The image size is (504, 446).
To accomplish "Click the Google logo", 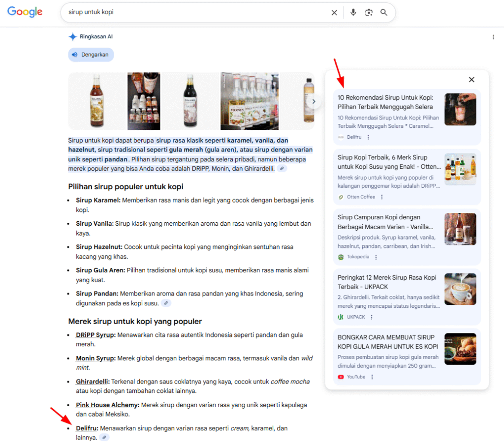I will pos(25,12).
